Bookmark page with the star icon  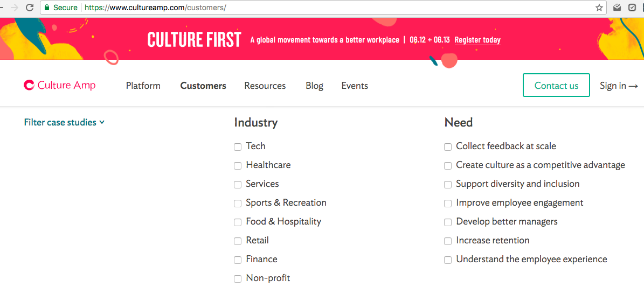point(599,8)
